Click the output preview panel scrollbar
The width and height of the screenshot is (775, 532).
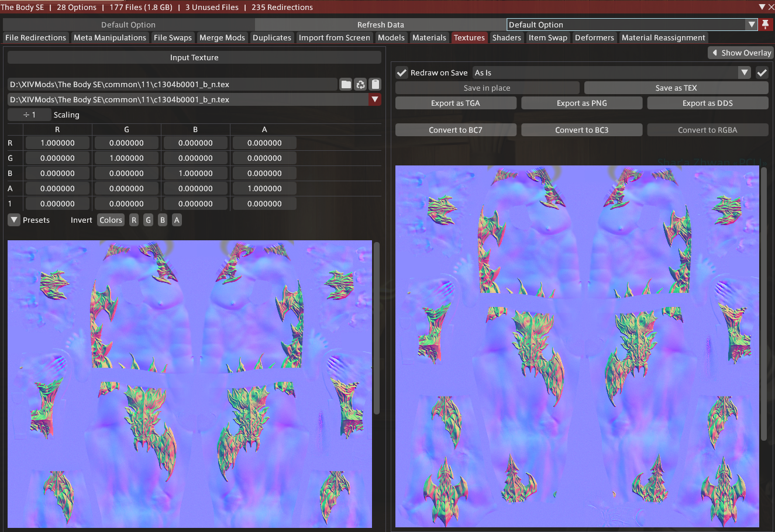click(764, 304)
